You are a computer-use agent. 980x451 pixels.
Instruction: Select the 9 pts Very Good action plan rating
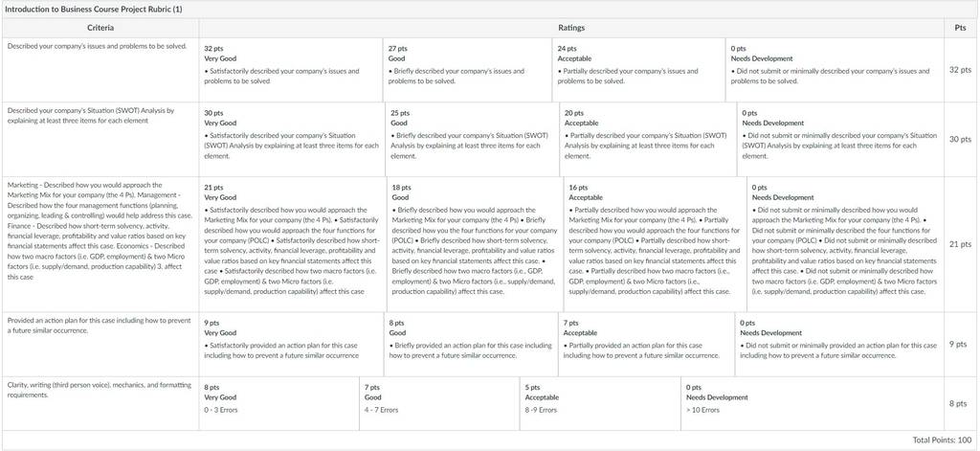click(291, 344)
